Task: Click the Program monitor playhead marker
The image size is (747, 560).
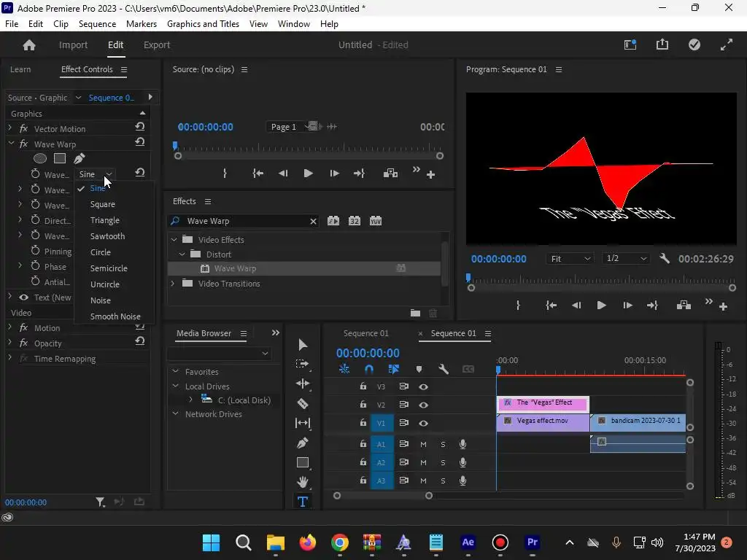Action: click(468, 278)
